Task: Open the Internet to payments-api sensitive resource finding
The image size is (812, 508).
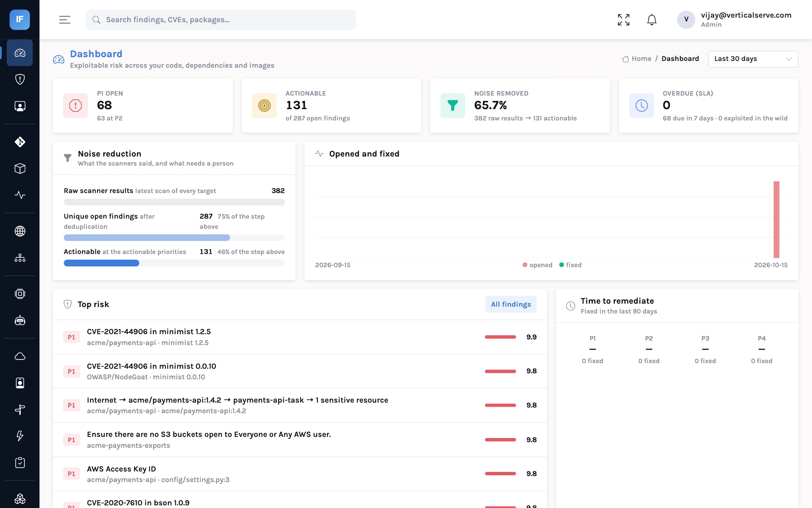Action: click(300, 405)
